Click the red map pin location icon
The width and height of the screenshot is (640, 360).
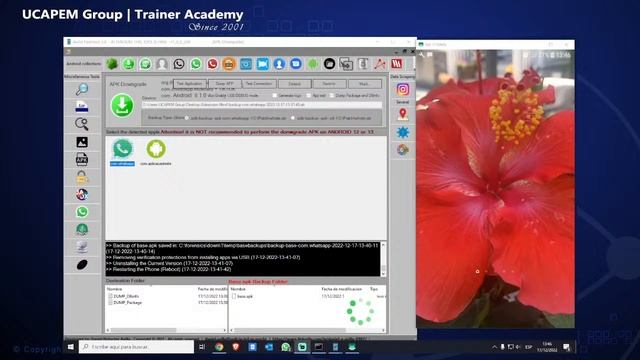click(x=402, y=114)
